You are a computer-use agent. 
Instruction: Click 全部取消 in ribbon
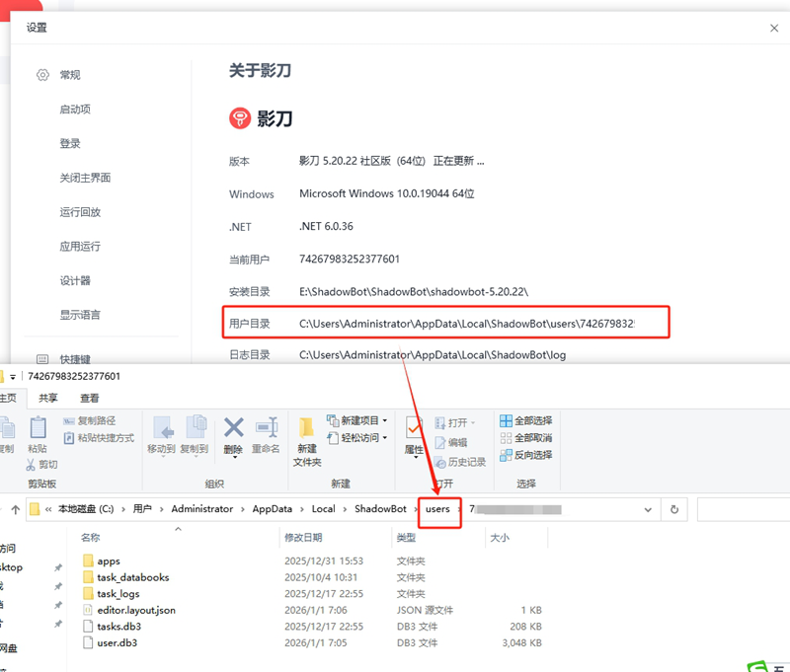(x=526, y=437)
